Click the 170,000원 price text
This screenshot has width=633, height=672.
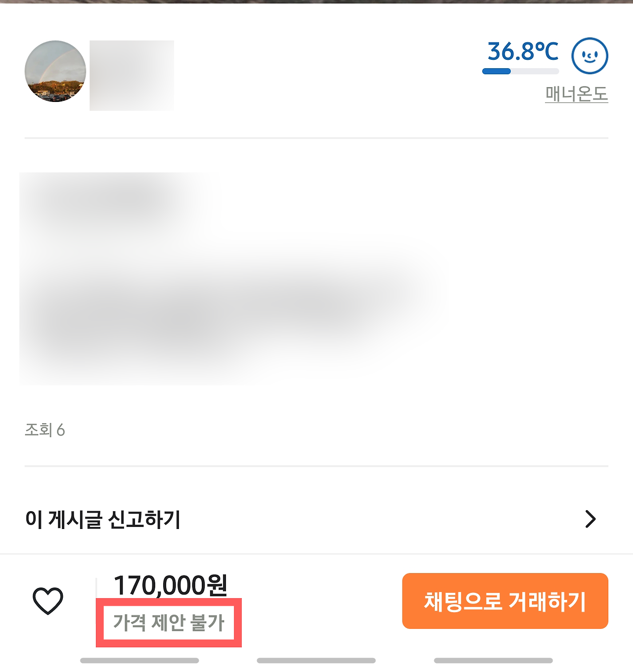tap(171, 585)
